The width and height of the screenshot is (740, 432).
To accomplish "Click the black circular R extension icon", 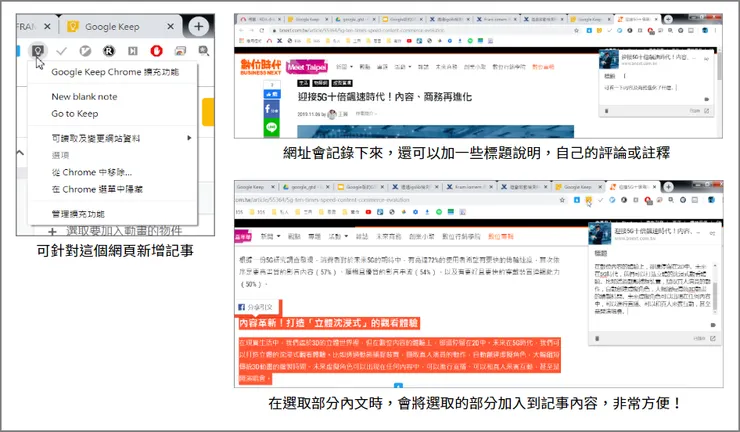I will 109,51.
